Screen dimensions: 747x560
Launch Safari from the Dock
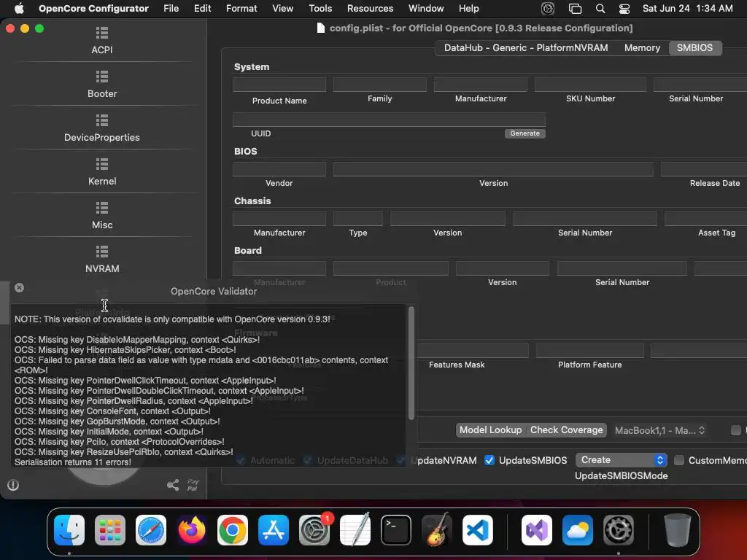point(151,530)
